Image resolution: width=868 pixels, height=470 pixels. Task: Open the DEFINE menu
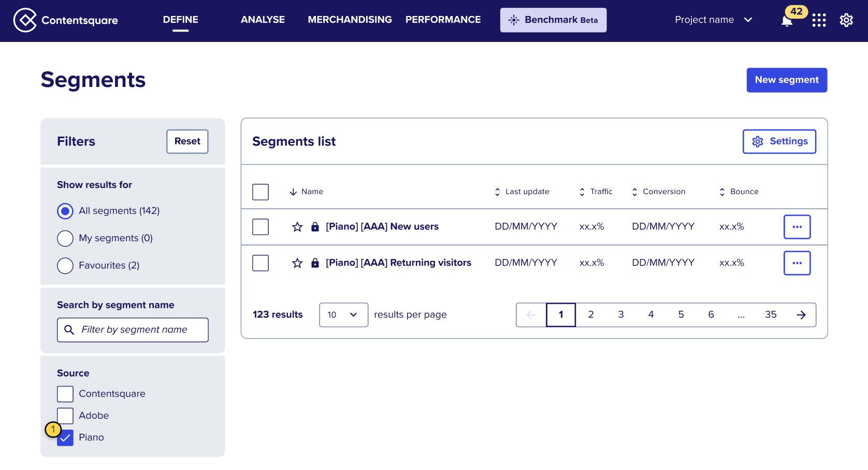[x=180, y=20]
